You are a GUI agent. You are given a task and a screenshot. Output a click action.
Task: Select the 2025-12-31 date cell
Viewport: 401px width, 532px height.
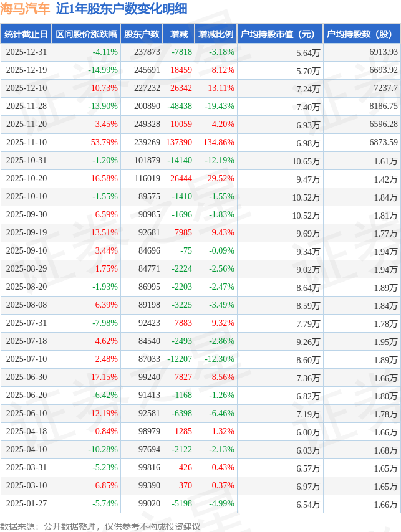point(26,52)
